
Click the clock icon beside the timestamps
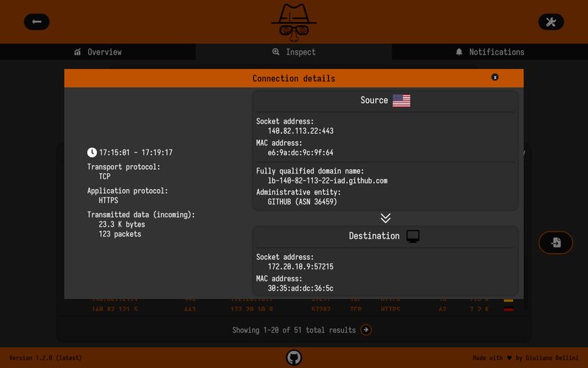tap(92, 153)
